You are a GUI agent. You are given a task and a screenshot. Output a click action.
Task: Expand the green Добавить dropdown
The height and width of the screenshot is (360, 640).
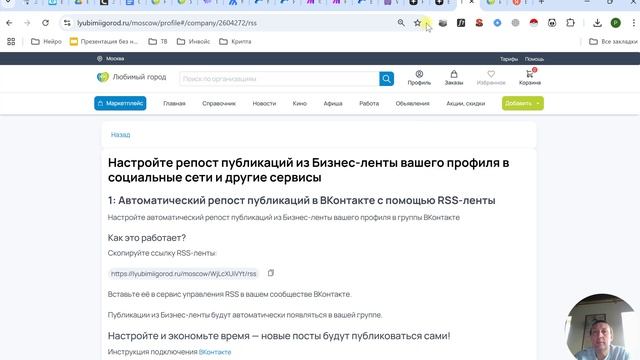[523, 103]
